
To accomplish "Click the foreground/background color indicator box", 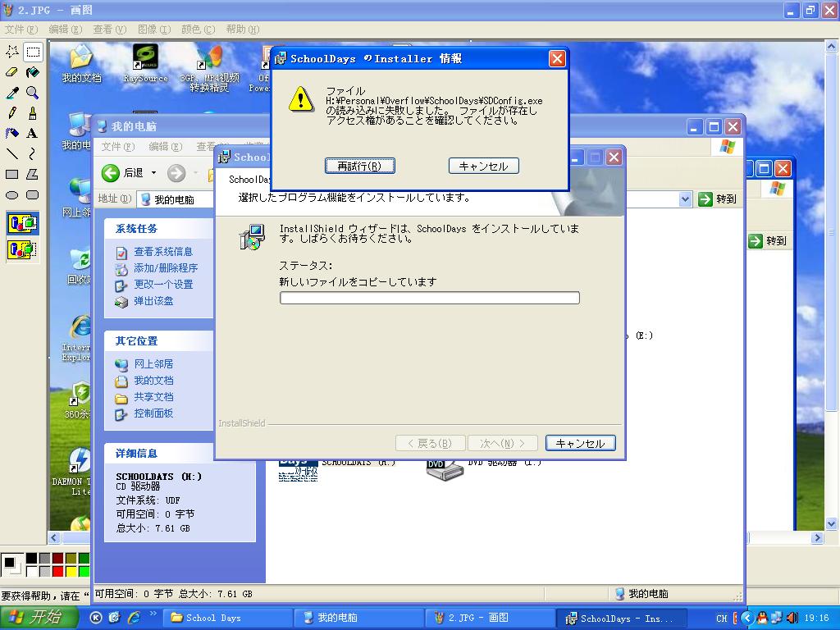I will point(11,564).
